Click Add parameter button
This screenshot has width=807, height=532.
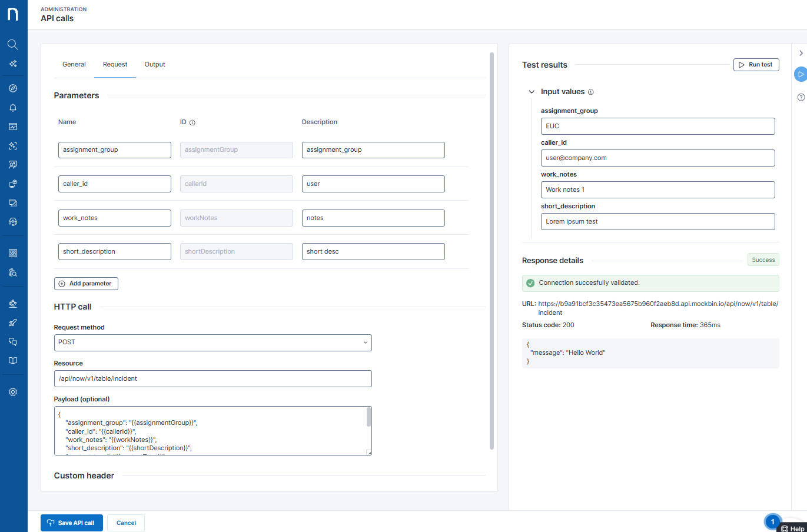click(x=86, y=284)
